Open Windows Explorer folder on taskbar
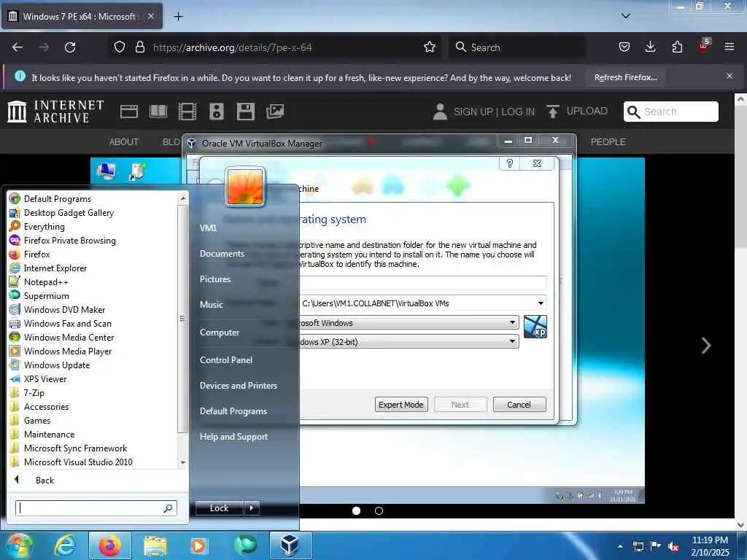The height and width of the screenshot is (560, 747). click(x=155, y=545)
